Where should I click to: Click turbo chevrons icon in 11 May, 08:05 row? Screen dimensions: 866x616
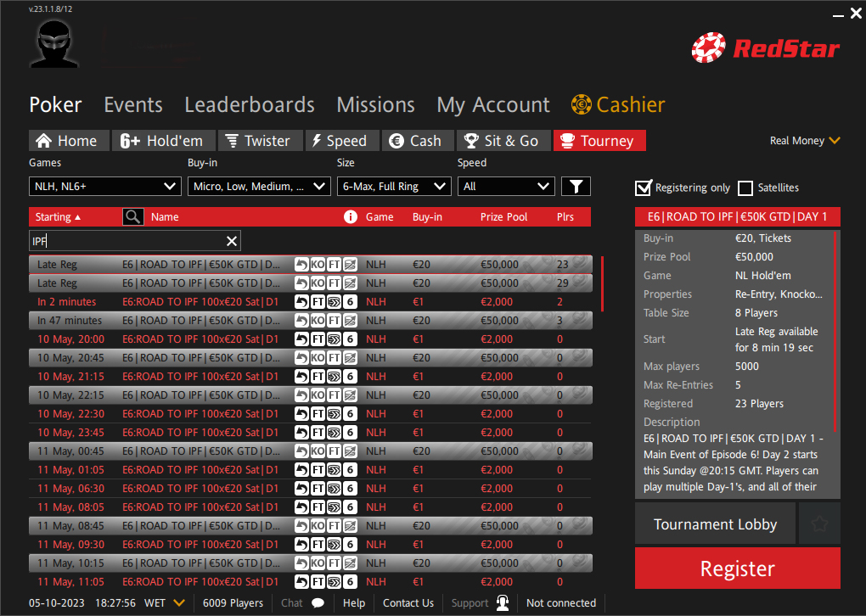coord(334,507)
